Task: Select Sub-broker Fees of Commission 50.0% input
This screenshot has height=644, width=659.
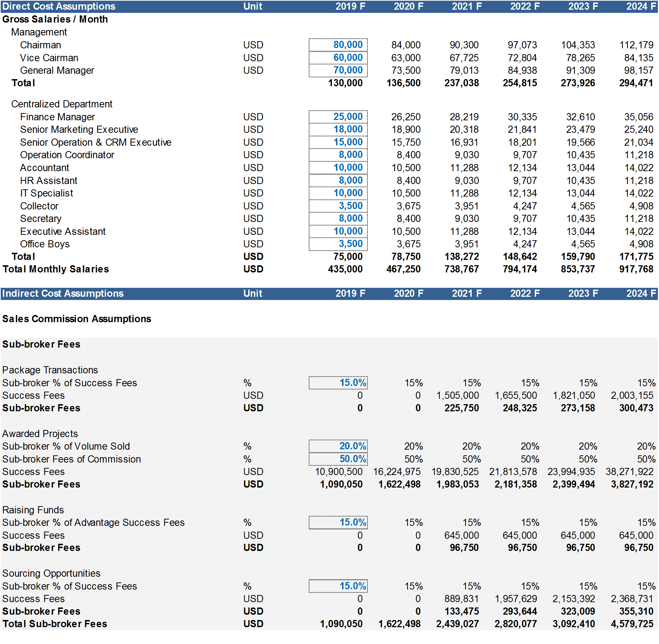Action: pyautogui.click(x=338, y=459)
